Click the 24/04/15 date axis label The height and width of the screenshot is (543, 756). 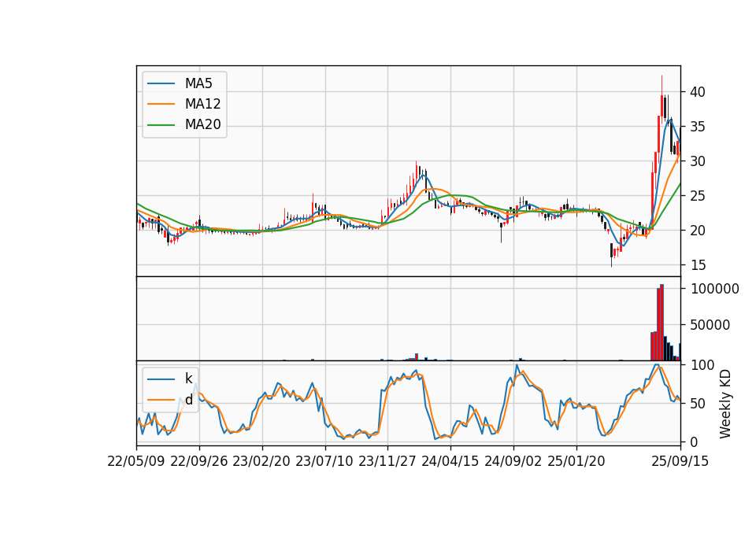pyautogui.click(x=450, y=461)
